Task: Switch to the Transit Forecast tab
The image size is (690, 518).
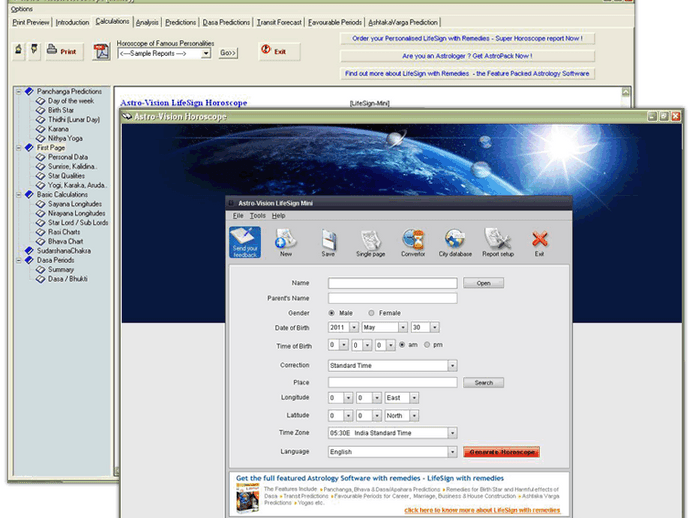Action: coord(279,22)
